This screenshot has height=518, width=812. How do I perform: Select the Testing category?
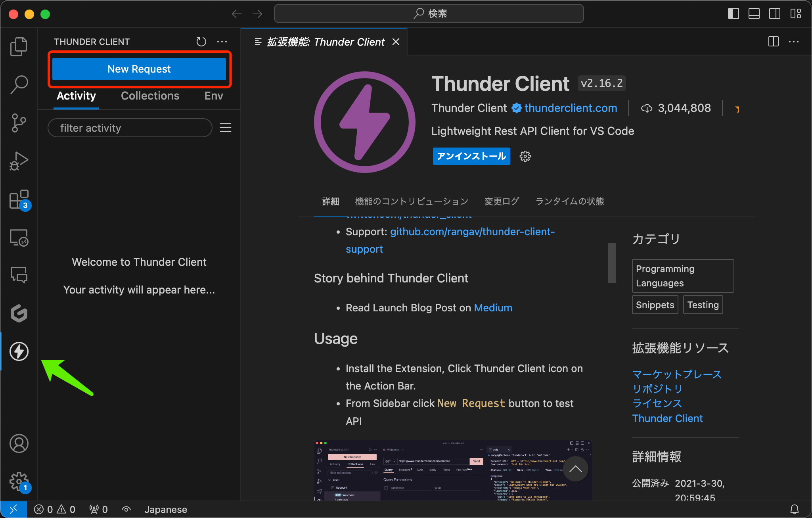[703, 305]
